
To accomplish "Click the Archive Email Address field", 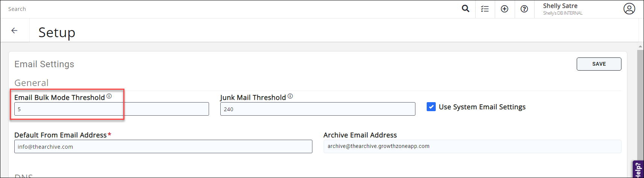I will pyautogui.click(x=472, y=146).
